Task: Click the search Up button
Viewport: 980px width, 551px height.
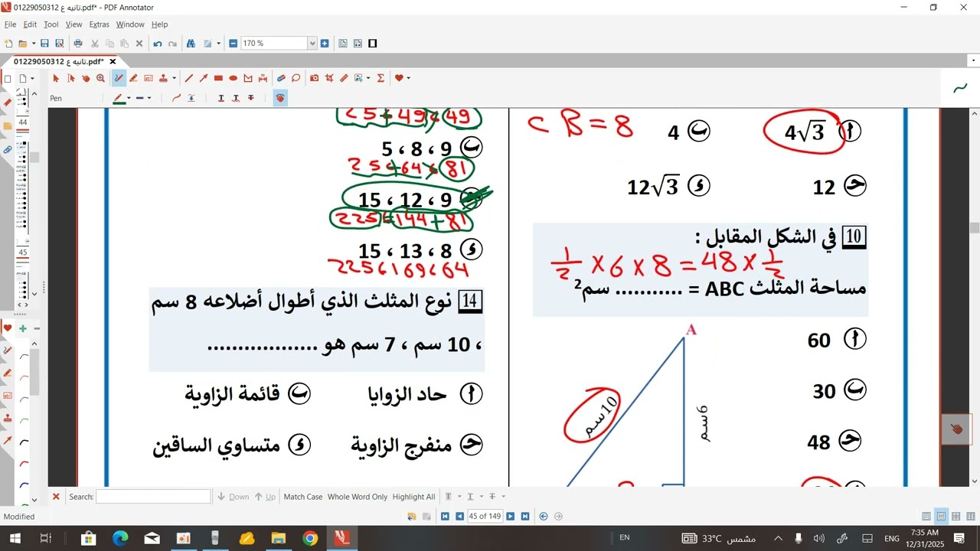Action: tap(265, 497)
